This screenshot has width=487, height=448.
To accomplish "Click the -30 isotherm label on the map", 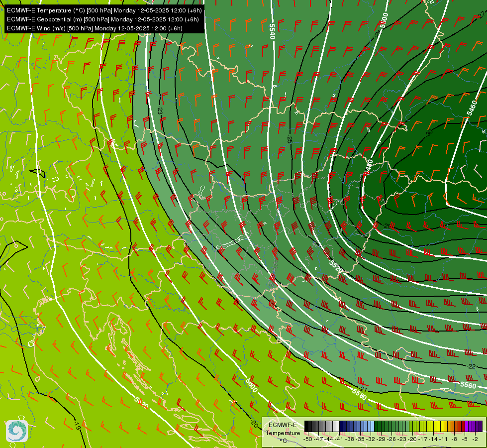I will coord(429,133).
